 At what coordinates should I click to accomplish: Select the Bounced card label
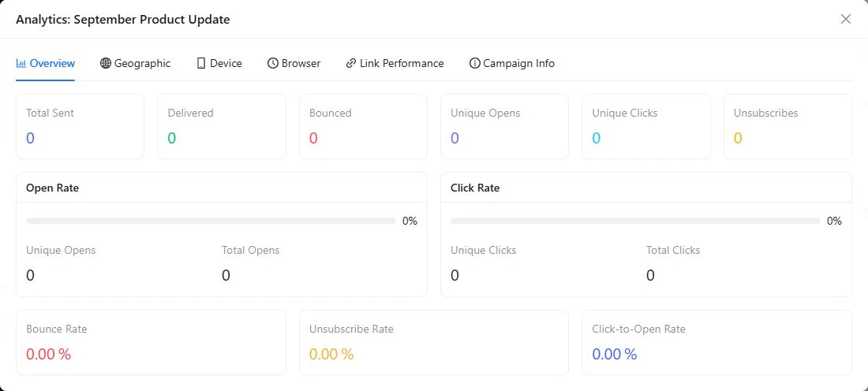[x=331, y=113]
